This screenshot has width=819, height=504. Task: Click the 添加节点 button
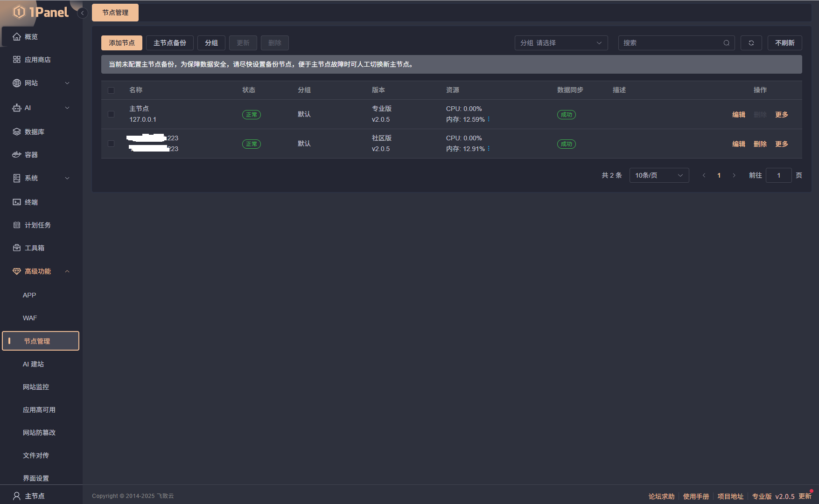pos(122,43)
